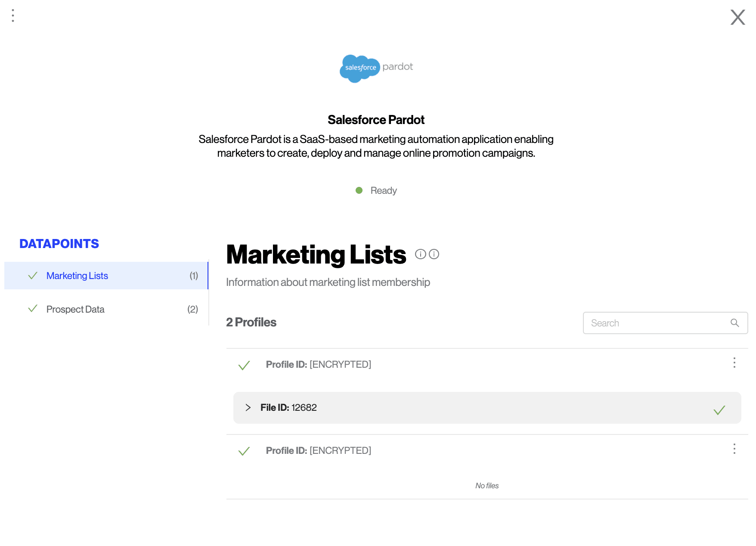756x546 pixels.
Task: Click the first info icon beside Marketing Lists heading
Action: 420,254
